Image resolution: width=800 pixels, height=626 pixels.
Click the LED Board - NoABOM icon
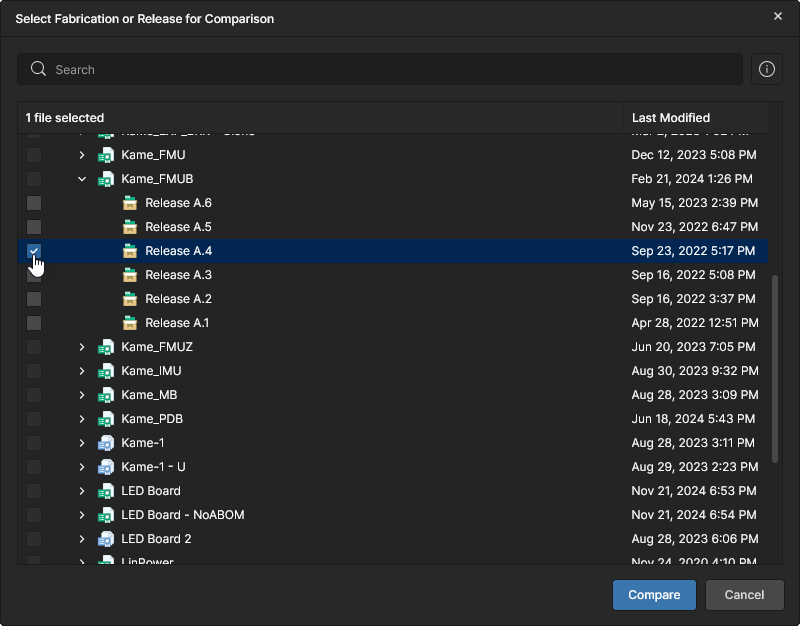tap(106, 515)
